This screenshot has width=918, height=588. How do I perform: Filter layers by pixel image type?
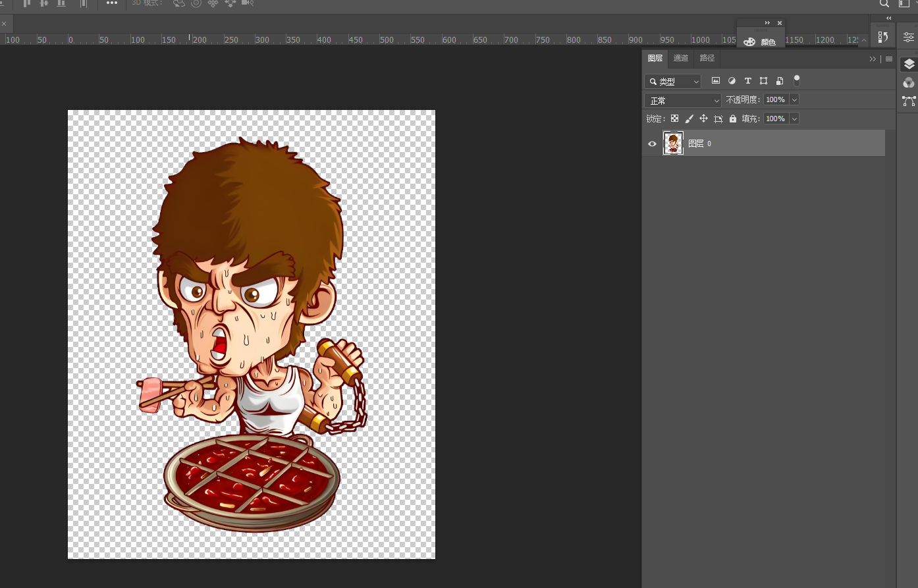click(716, 81)
